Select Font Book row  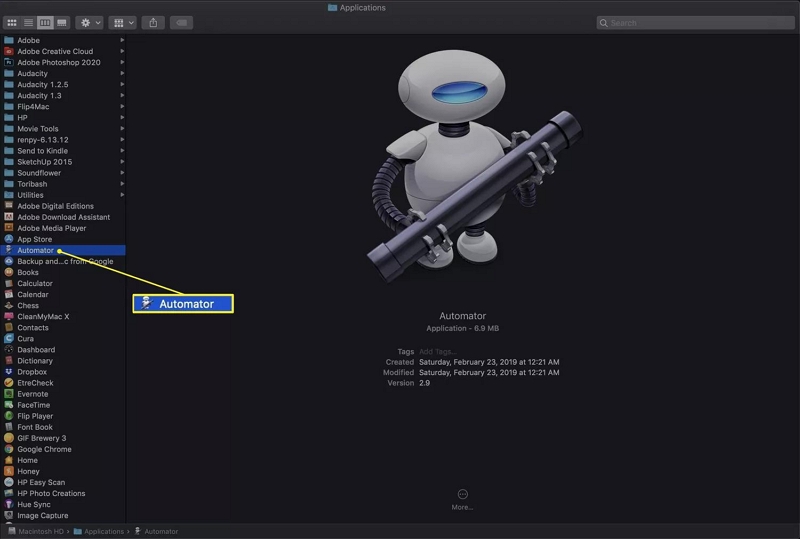(x=63, y=427)
